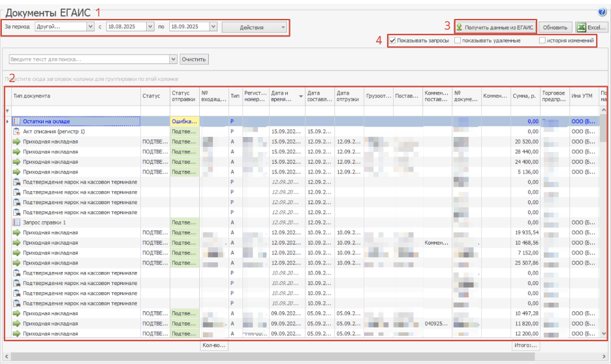
Task: Click the Excel export icon button
Action: [591, 27]
